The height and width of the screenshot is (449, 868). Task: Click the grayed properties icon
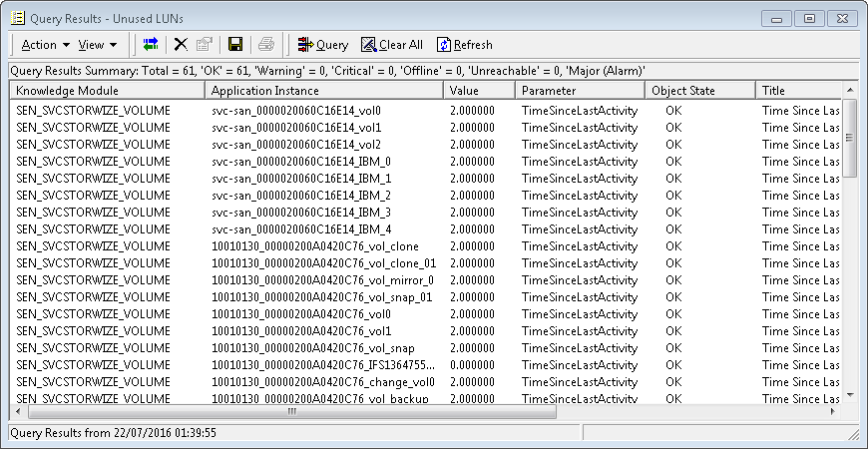pos(205,45)
